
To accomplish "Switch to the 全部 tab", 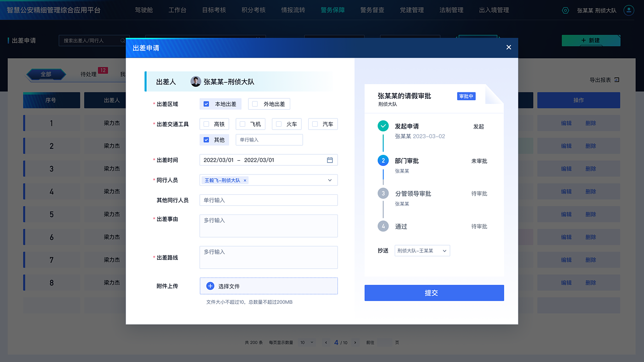I will [x=46, y=74].
